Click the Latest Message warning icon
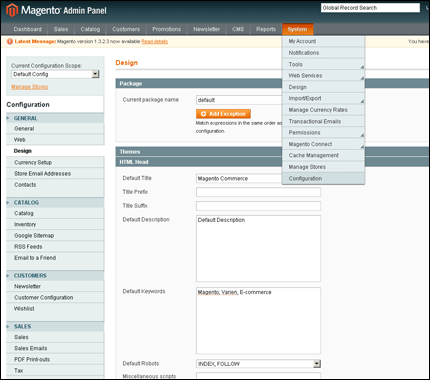430x380 pixels. coord(10,42)
